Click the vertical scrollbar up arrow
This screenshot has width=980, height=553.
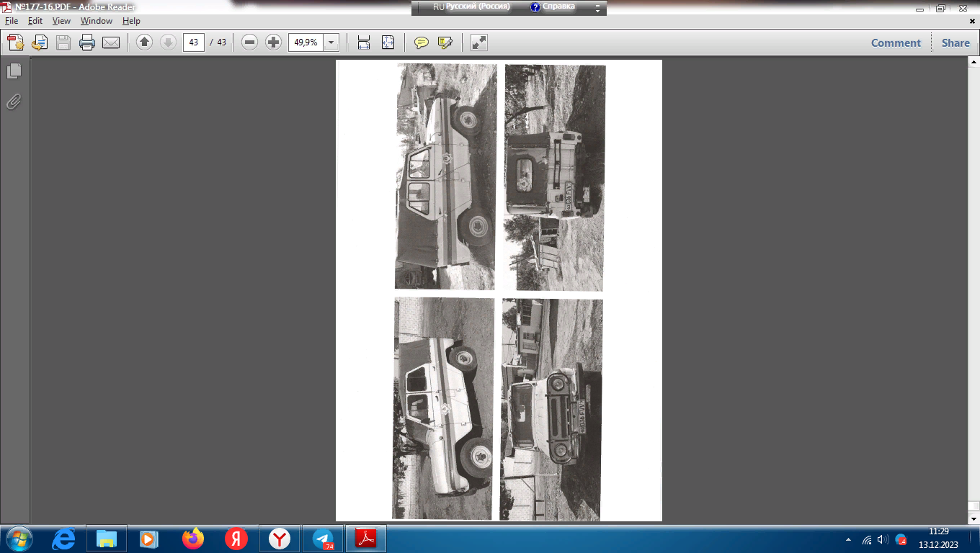click(974, 62)
